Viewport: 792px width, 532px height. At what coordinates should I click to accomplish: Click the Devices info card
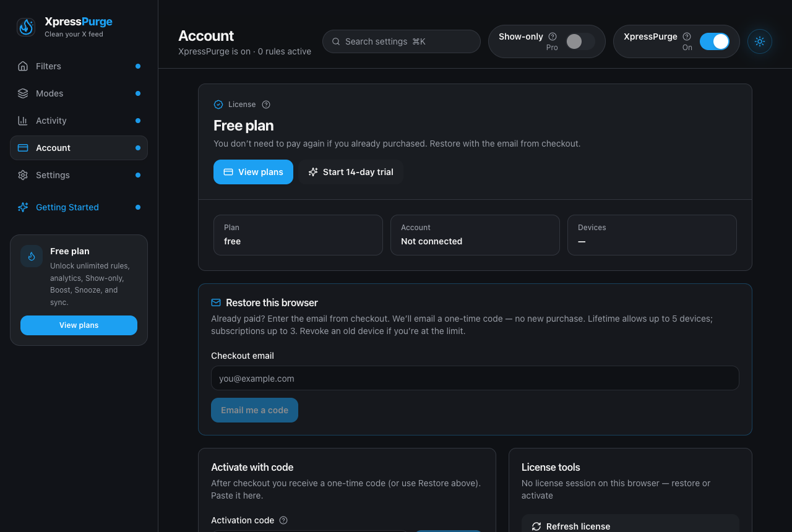pyautogui.click(x=652, y=235)
